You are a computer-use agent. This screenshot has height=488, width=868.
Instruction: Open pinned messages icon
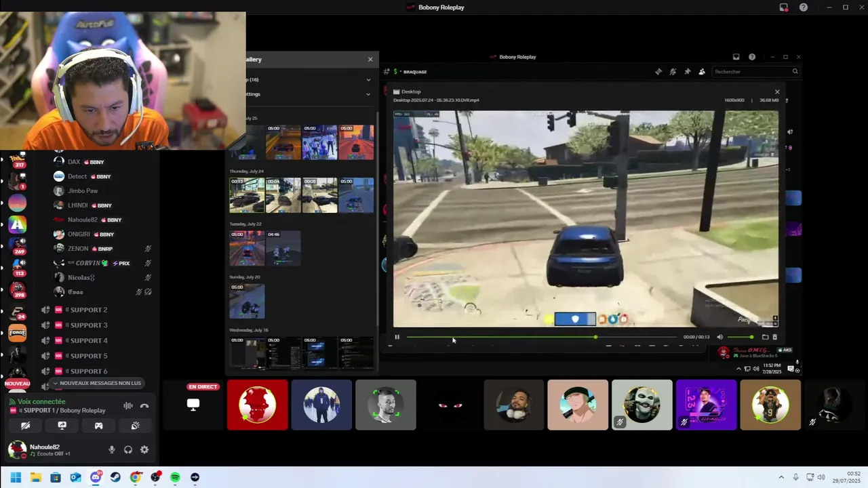(687, 72)
